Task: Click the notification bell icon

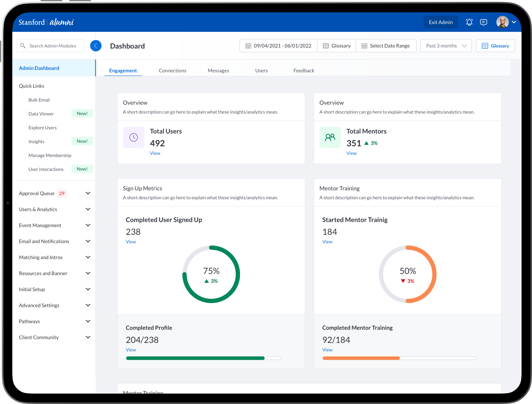Action: coord(469,22)
